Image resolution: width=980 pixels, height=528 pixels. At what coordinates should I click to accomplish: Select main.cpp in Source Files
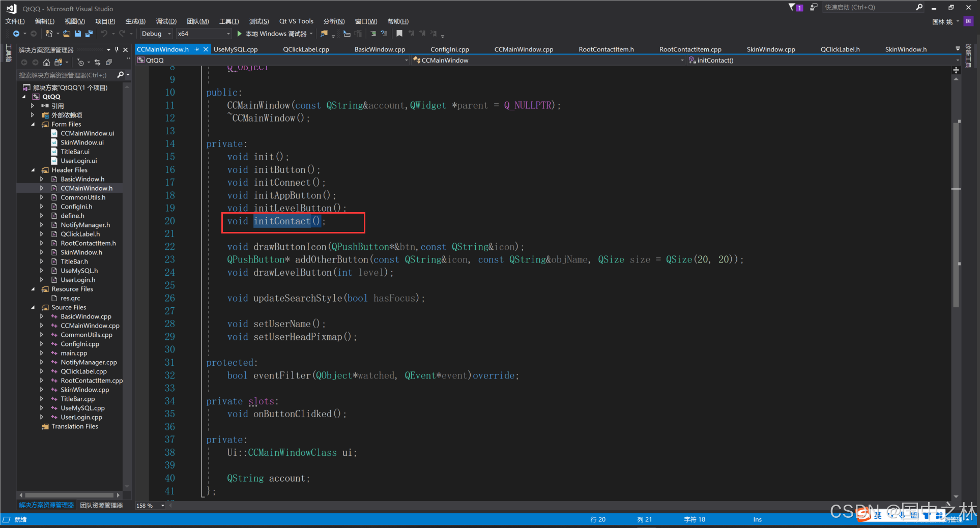[x=74, y=353]
